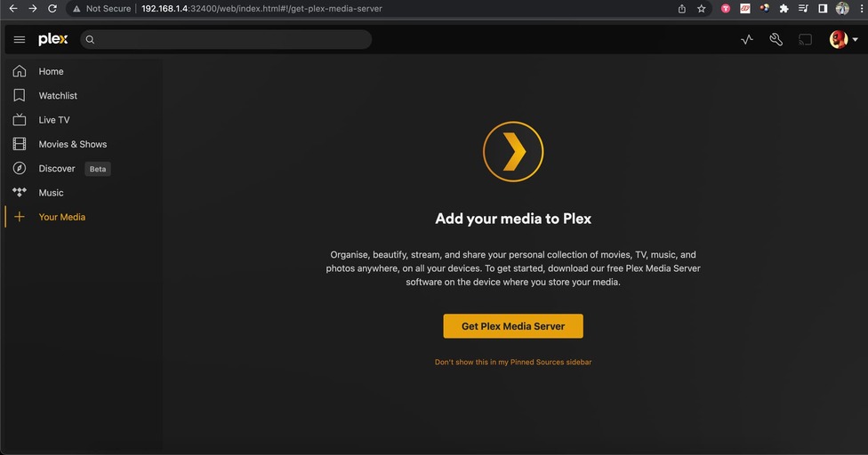Click the Add your media to Plex heading
The image size is (868, 455).
click(513, 219)
